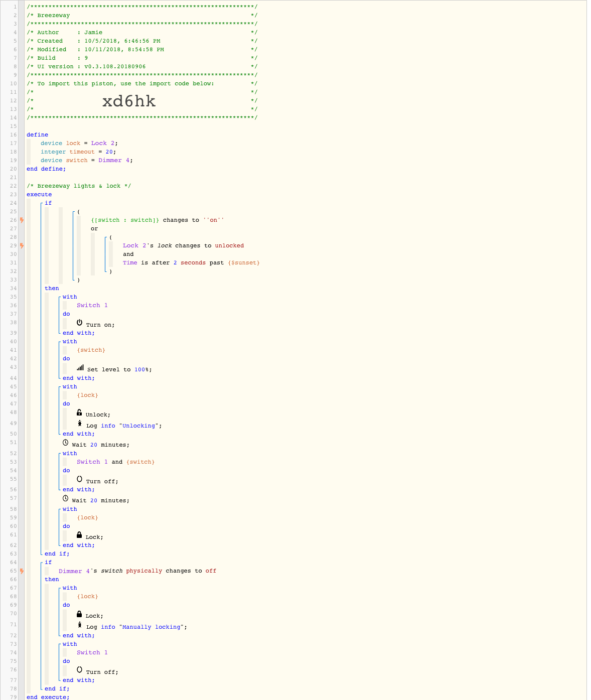This screenshot has height=700, width=591.
Task: Click the 'device switch = Dimmer 4;' definition
Action: pyautogui.click(x=87, y=160)
